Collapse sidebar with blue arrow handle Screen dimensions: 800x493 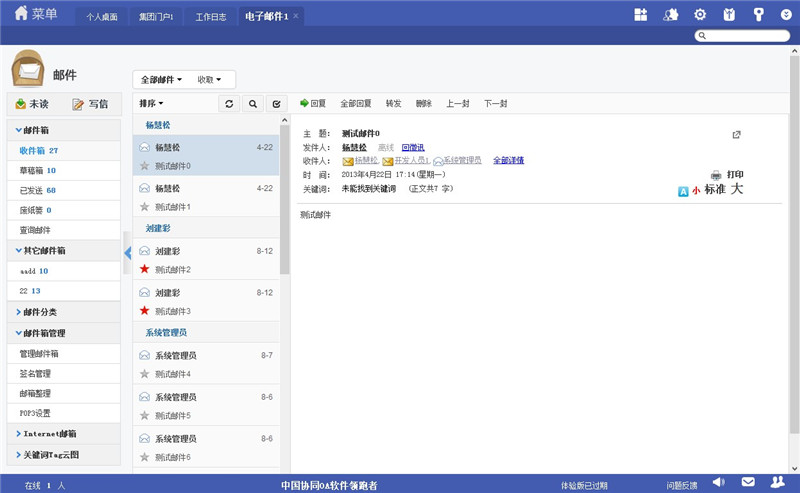(128, 253)
